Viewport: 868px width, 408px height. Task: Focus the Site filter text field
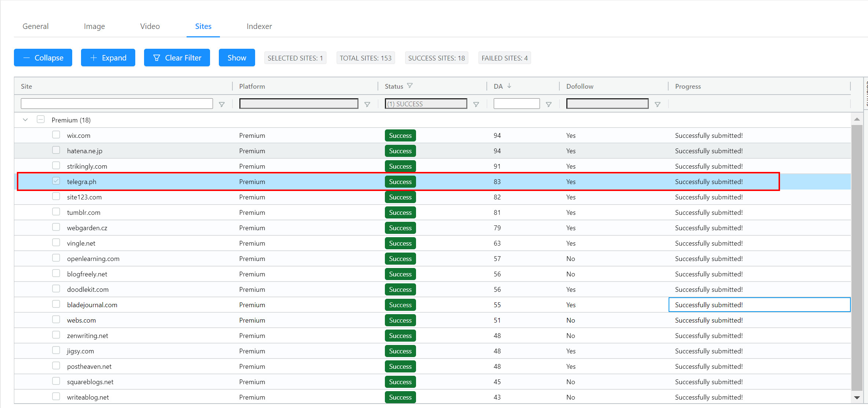point(117,104)
